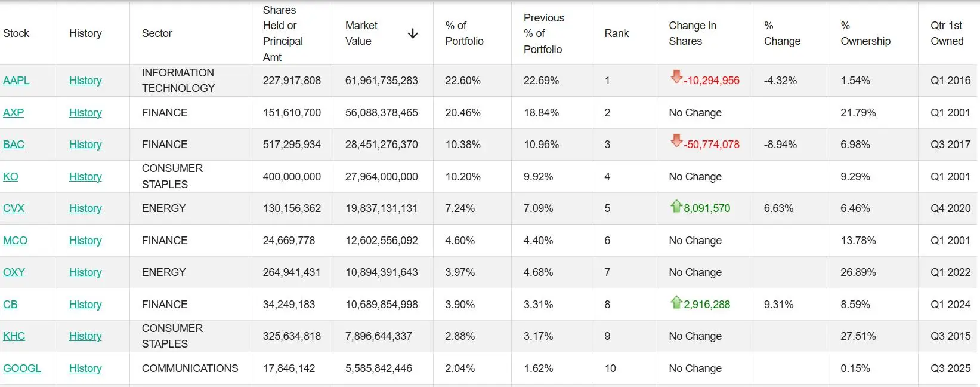
Task: Click the green up arrow in CB row
Action: coord(676,302)
